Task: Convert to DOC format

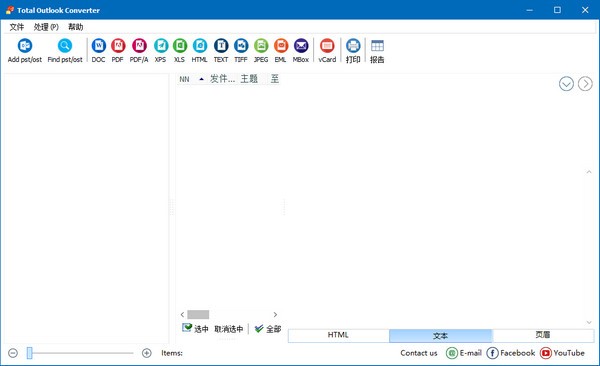Action: [98, 50]
